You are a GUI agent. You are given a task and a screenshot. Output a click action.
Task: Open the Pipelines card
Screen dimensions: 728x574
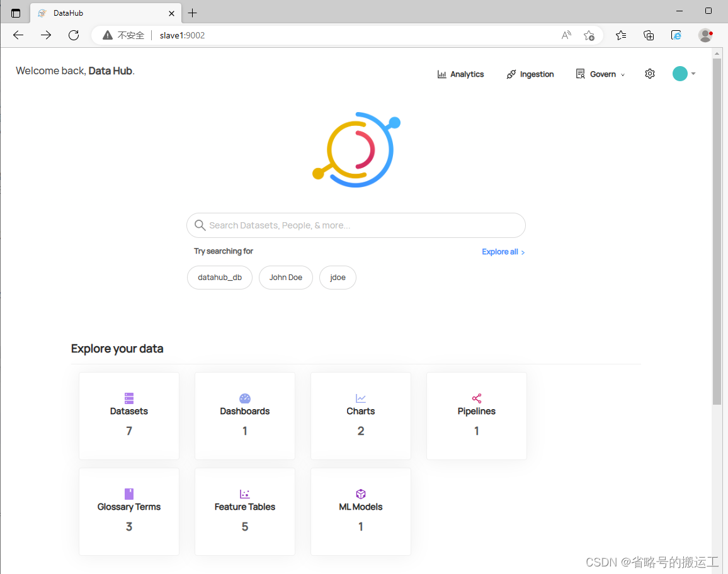point(476,416)
